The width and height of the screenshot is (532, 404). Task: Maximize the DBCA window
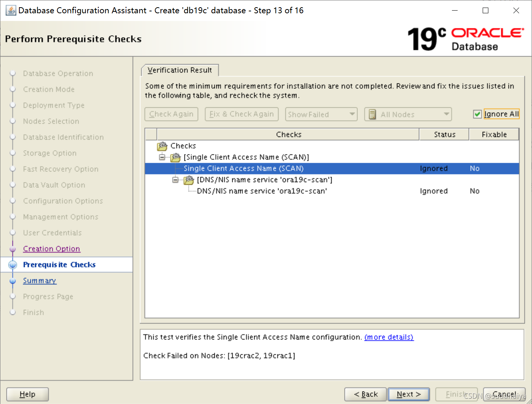click(485, 11)
